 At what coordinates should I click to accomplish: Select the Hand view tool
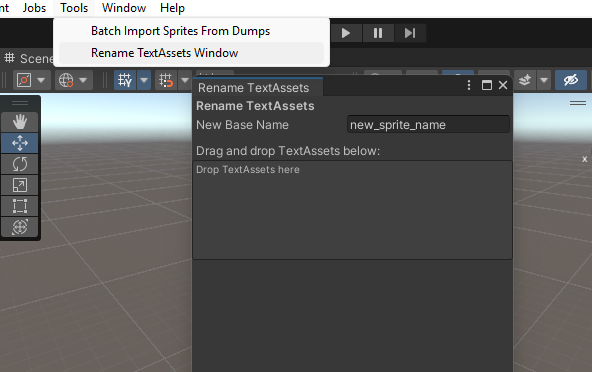click(20, 122)
